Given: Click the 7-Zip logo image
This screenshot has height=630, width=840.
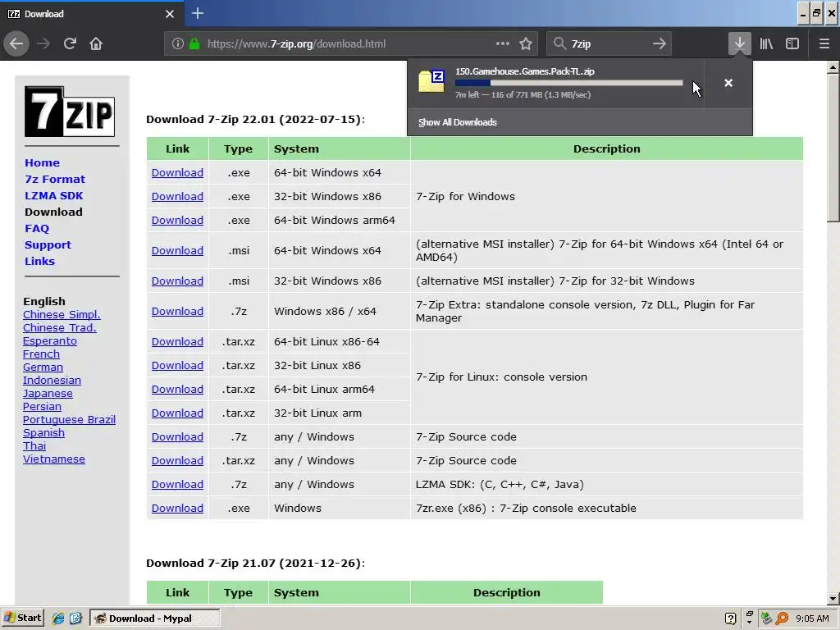Looking at the screenshot, I should (x=70, y=112).
